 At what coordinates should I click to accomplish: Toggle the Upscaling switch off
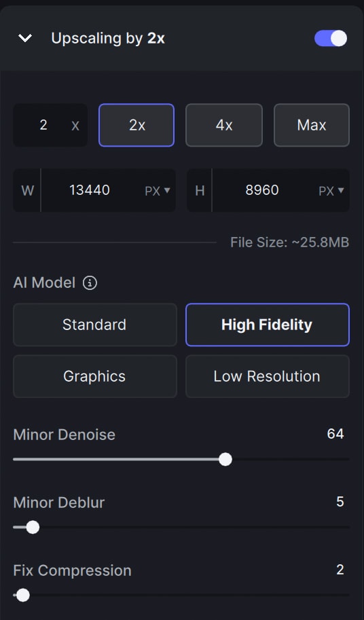tap(331, 38)
